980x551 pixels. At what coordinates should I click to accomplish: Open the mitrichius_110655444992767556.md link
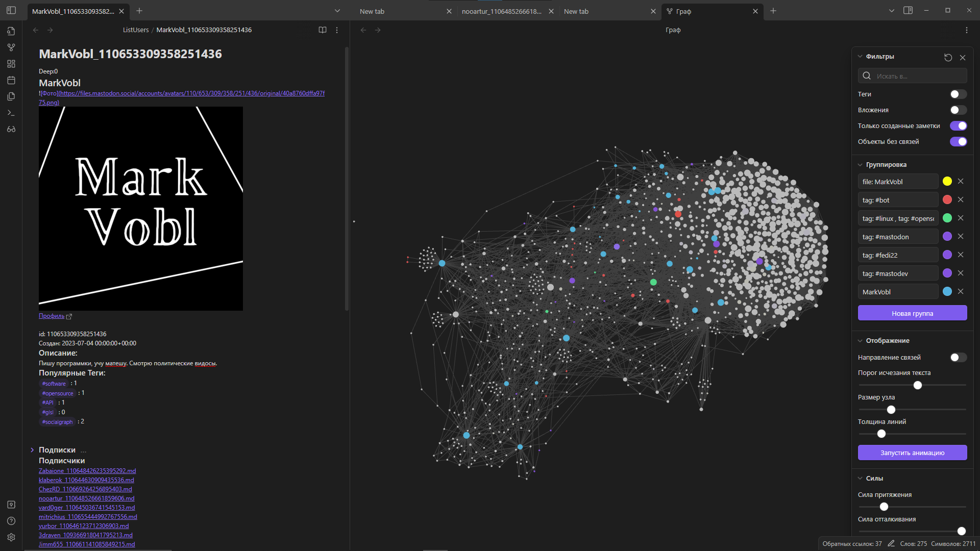coord(88,517)
